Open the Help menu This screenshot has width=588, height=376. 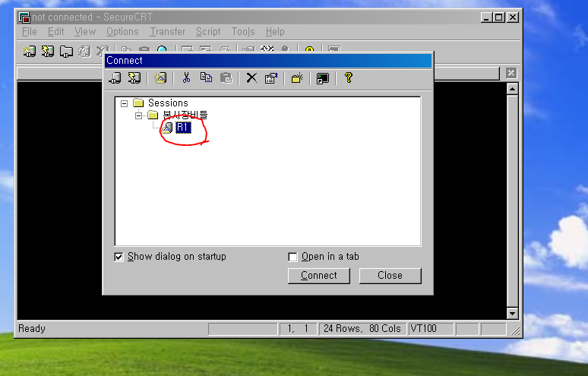pos(275,31)
